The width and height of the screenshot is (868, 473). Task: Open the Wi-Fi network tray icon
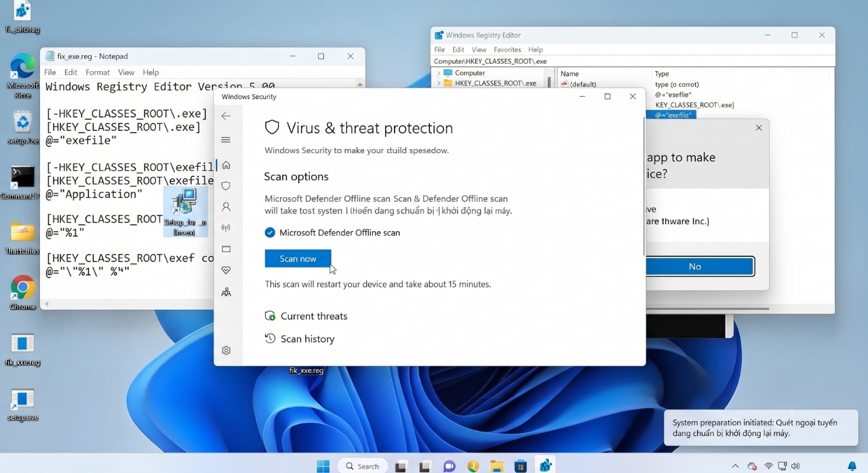(x=768, y=466)
